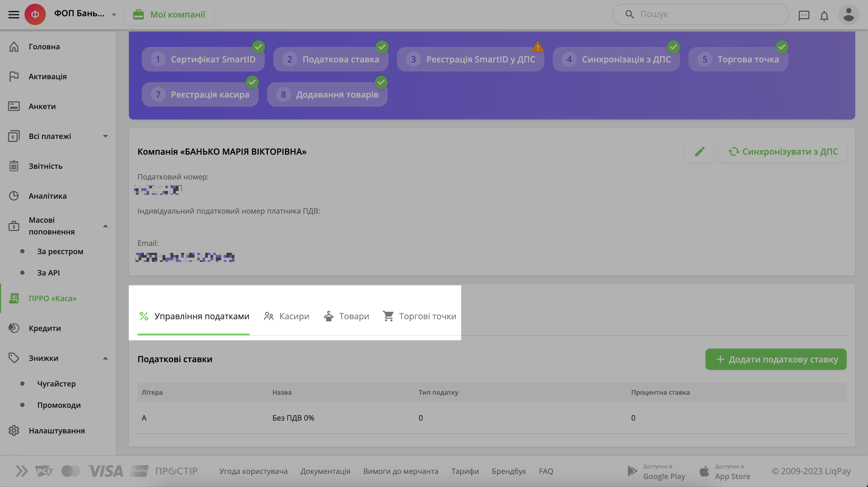Expand the Всі платежі submenu
Screen dimensions: 868x487
pos(106,136)
